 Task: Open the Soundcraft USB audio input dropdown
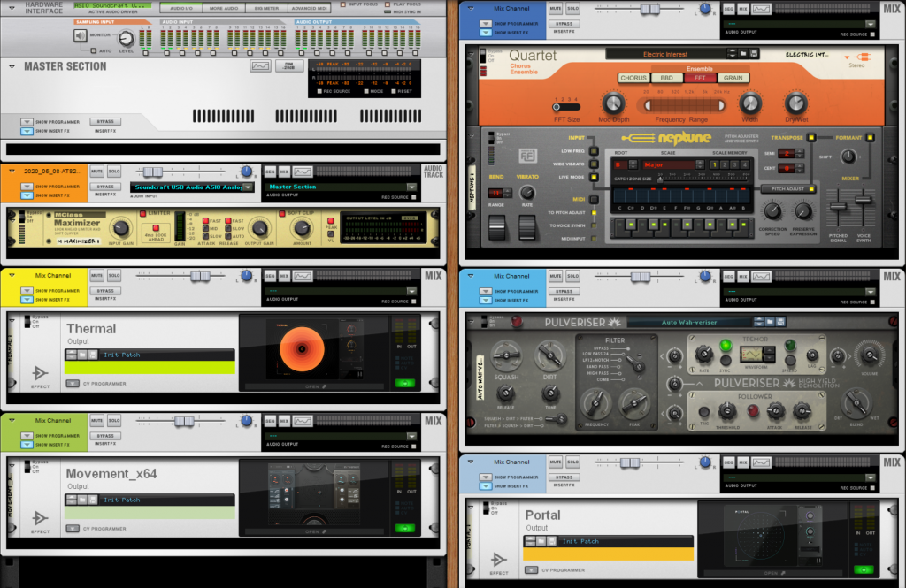click(249, 187)
